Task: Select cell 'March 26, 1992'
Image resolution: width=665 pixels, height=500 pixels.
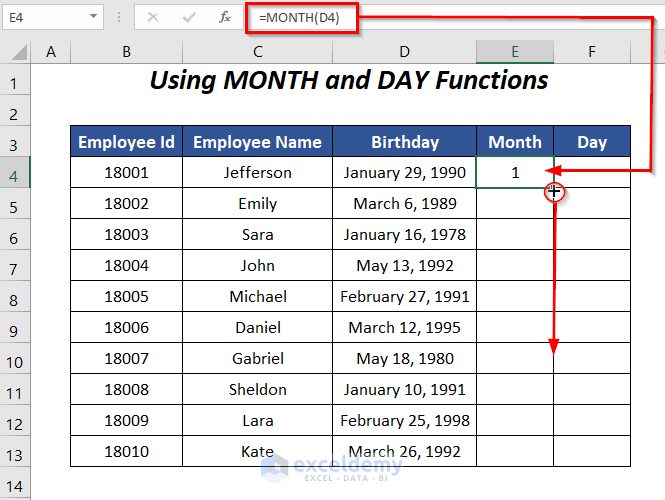Action: [405, 451]
